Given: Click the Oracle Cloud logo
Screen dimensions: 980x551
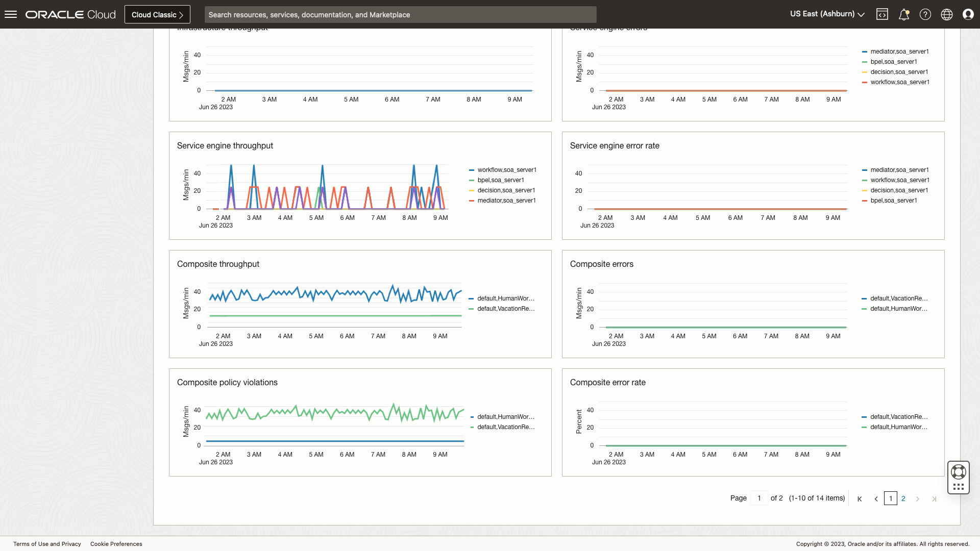Looking at the screenshot, I should [x=70, y=14].
